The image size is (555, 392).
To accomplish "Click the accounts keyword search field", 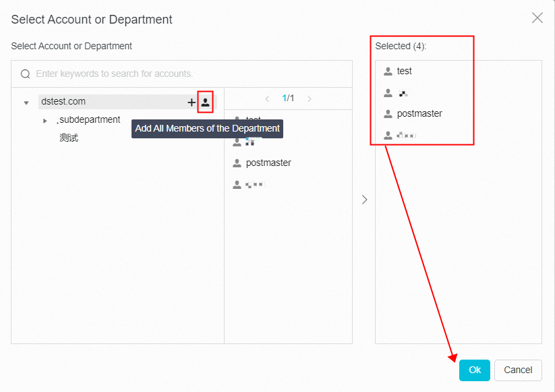I will point(135,74).
